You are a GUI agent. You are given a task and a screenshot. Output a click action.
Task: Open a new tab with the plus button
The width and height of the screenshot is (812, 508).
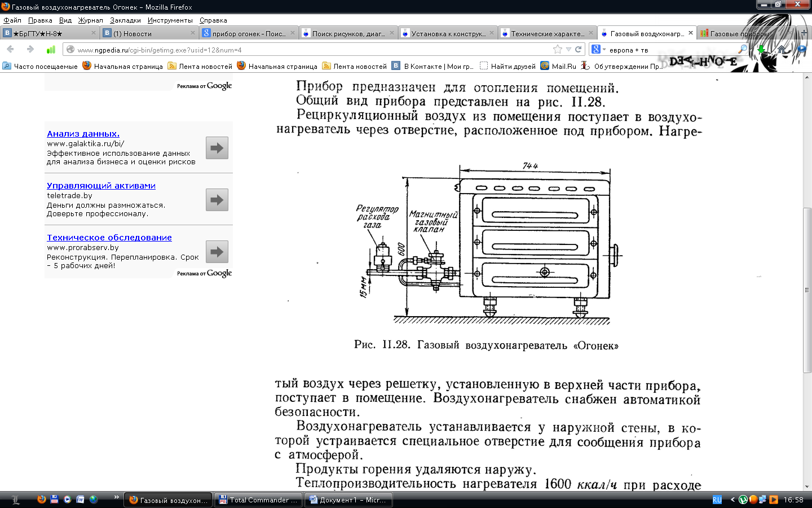pos(804,33)
